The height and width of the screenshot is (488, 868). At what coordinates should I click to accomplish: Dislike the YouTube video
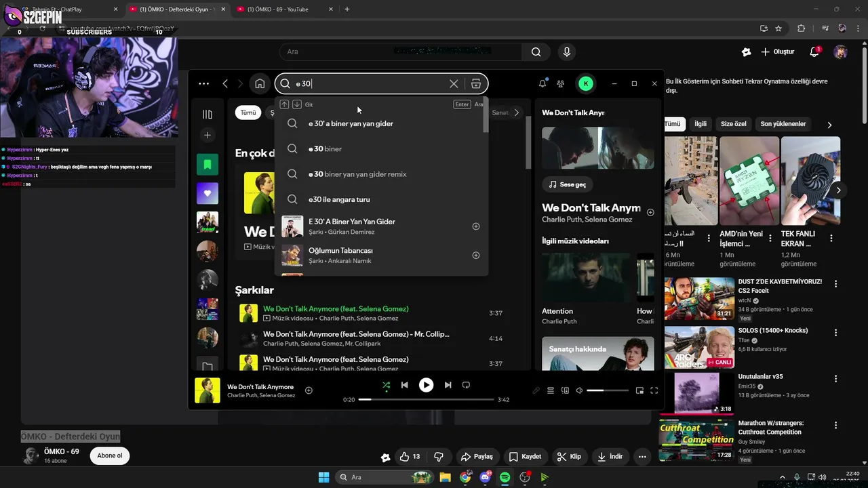click(x=439, y=457)
